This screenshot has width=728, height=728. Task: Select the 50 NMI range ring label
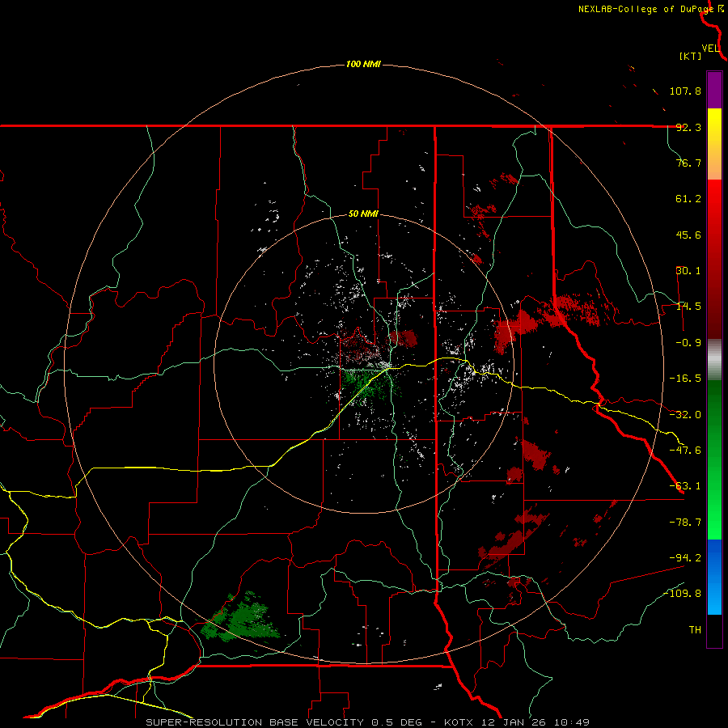(363, 214)
